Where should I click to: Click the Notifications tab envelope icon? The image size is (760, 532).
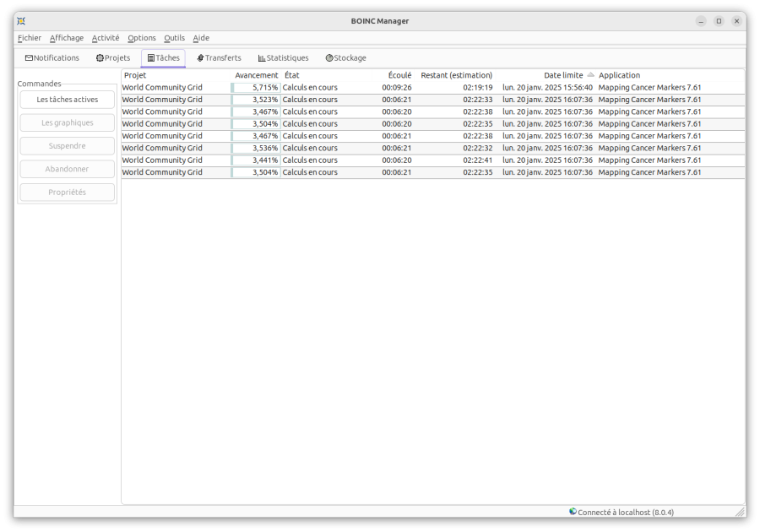(29, 58)
